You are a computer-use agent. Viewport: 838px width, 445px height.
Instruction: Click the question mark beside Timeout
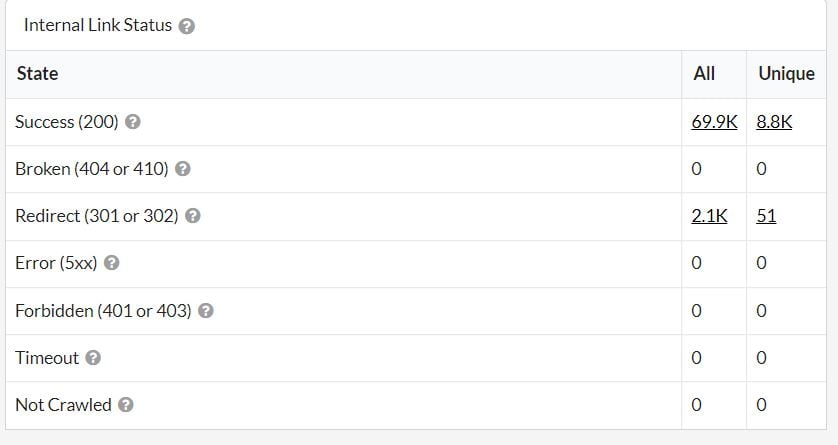93,358
